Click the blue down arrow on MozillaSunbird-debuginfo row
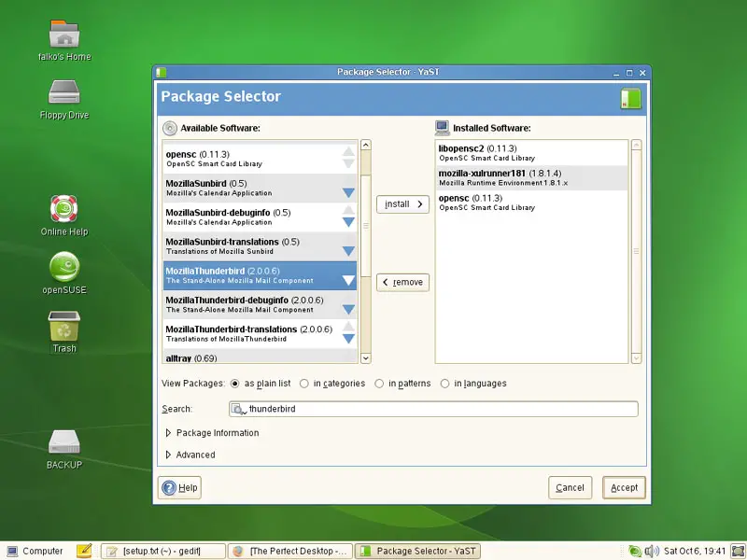This screenshot has height=560, width=747. point(348,222)
